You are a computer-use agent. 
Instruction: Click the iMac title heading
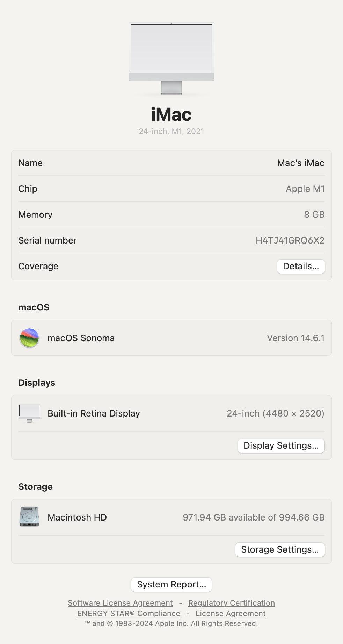point(171,114)
